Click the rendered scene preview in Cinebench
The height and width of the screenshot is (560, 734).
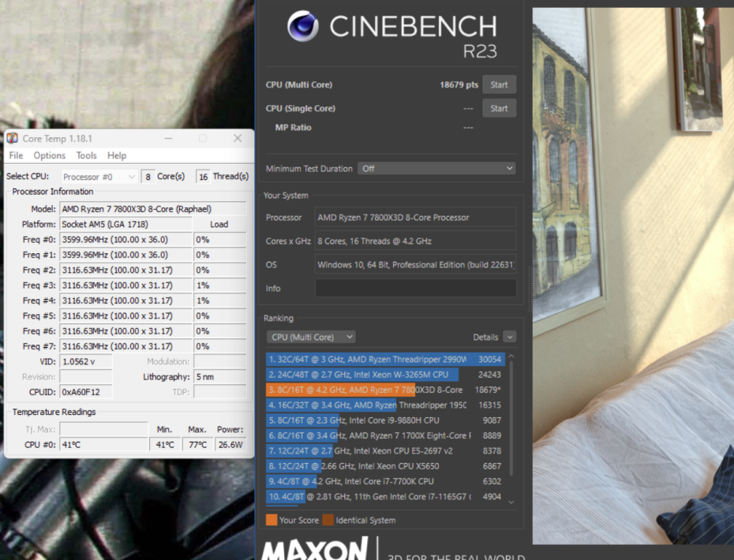tap(633, 276)
